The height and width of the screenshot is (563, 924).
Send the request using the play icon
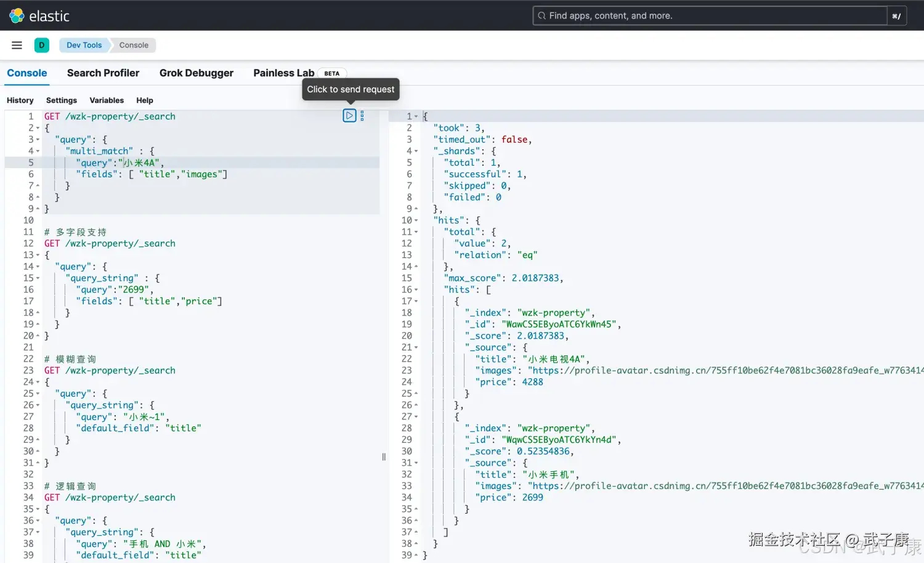(349, 115)
